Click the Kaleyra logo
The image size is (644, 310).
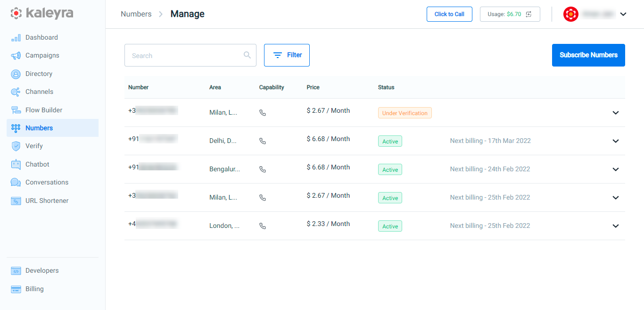click(42, 13)
